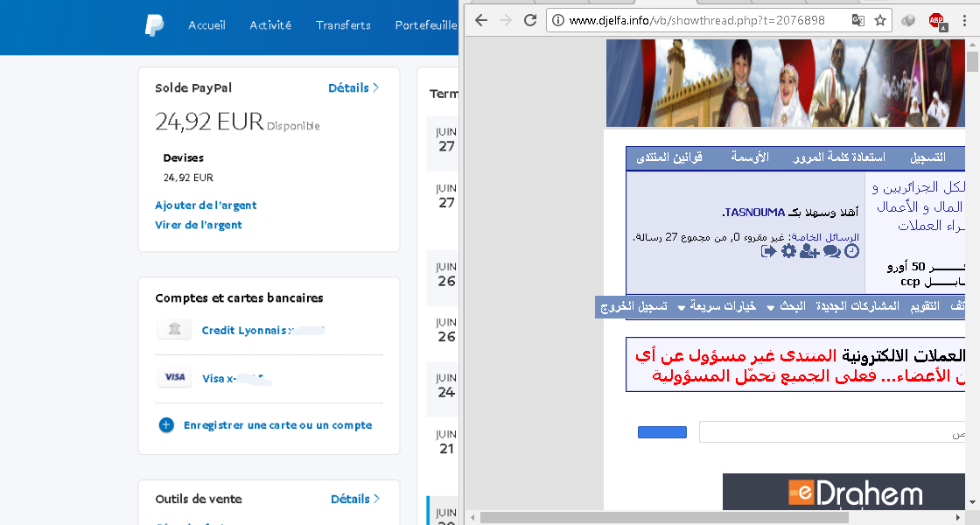Click Virer de l'argent link
Image resolution: width=980 pixels, height=525 pixels.
(198, 225)
